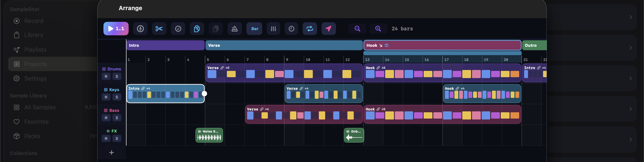Select the FX track name
Image resolution: width=644 pixels, height=162 pixels.
[x=114, y=131]
